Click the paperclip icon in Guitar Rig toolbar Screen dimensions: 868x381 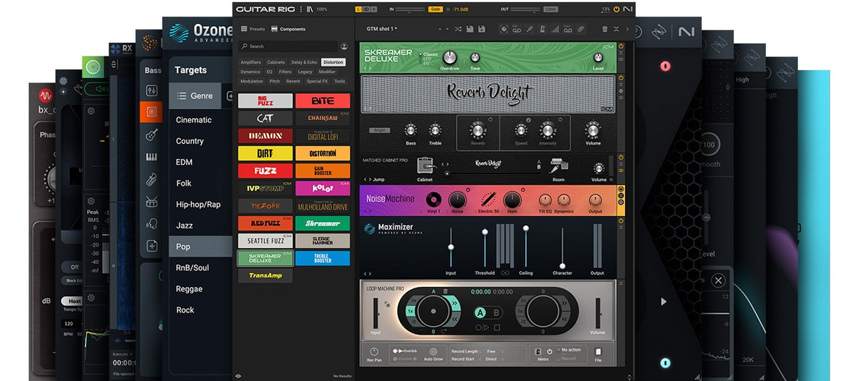pos(581,29)
